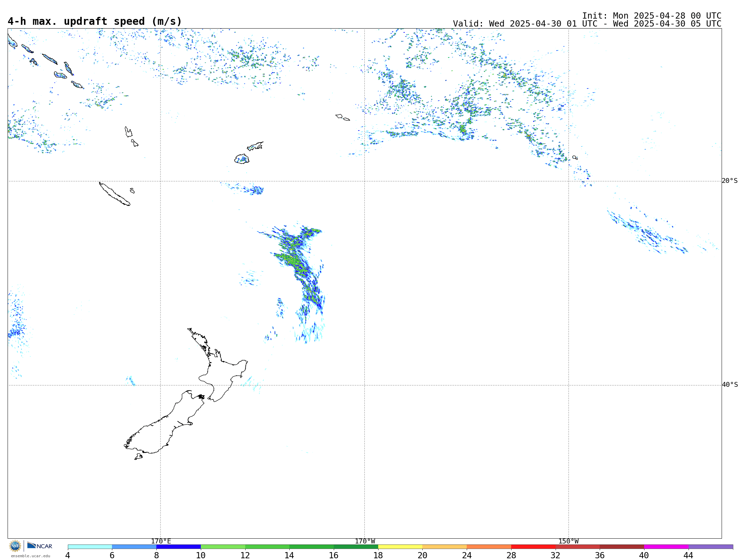Click the NCAR logo
744x560 pixels.
click(40, 546)
